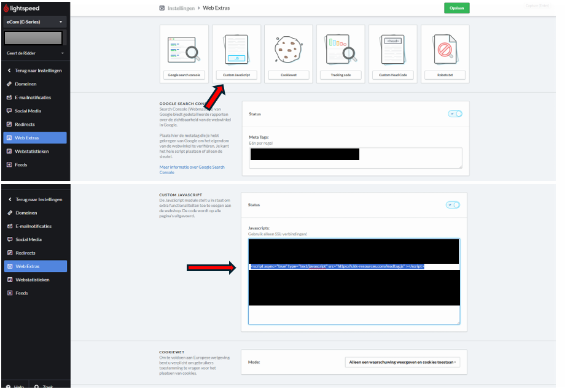Open the Google search console tile icon

(184, 49)
